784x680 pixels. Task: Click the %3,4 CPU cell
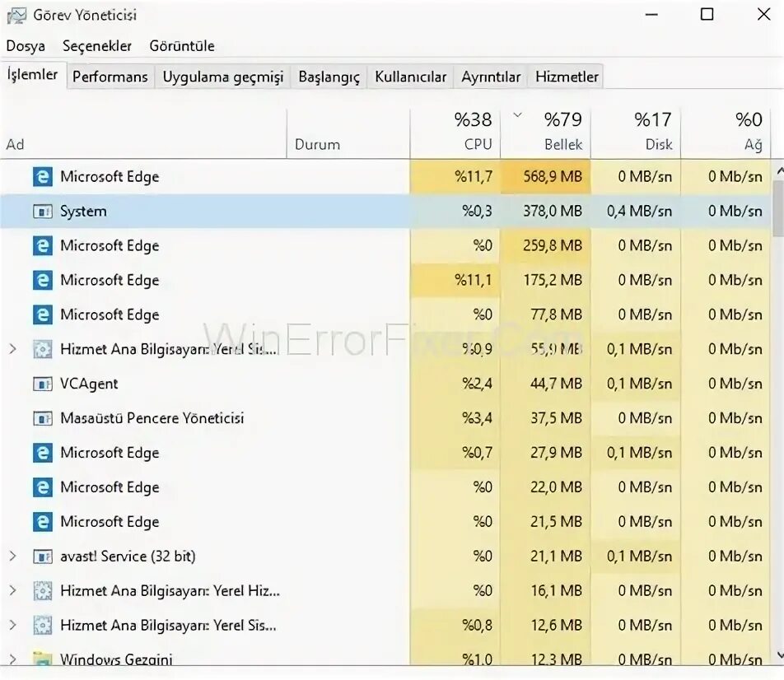[x=455, y=418]
